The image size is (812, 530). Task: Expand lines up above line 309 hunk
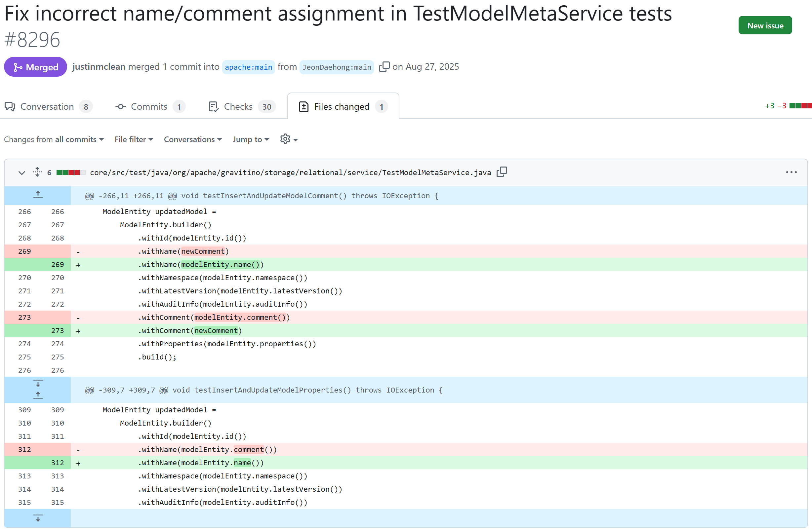click(x=38, y=396)
